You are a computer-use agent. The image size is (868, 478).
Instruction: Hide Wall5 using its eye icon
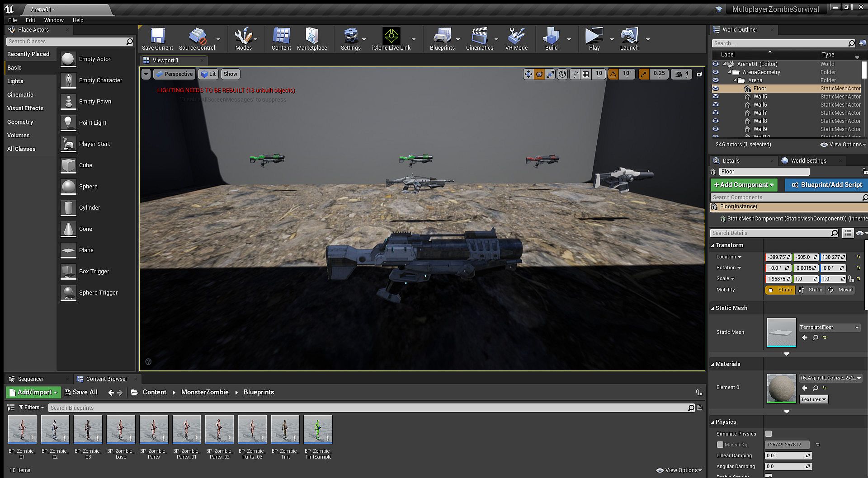[x=716, y=97]
